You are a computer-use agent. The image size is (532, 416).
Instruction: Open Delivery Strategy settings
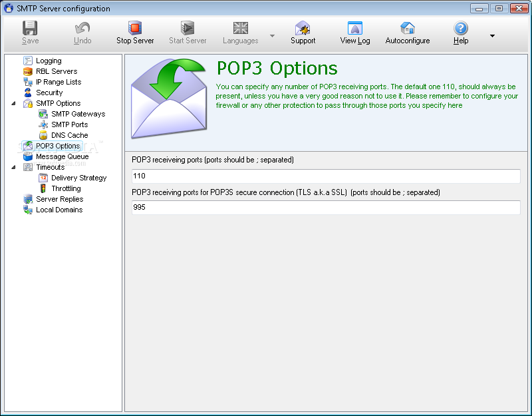[78, 178]
